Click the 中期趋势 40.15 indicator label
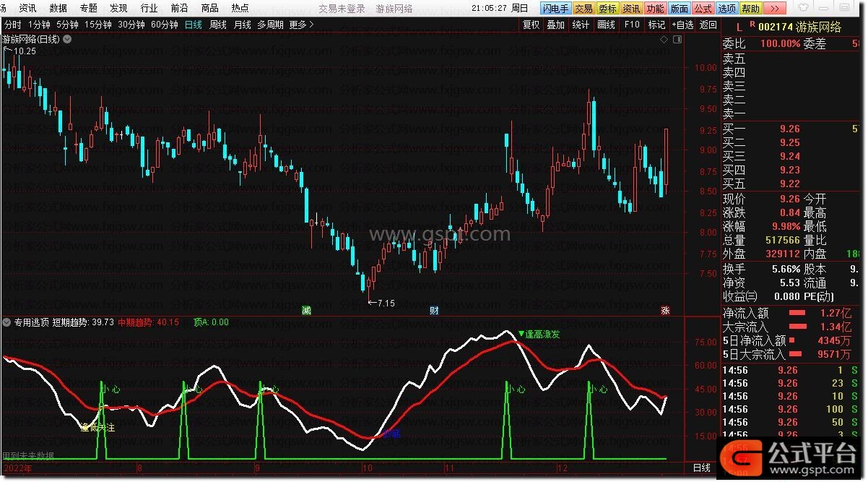The height and width of the screenshot is (482, 868). (x=149, y=322)
